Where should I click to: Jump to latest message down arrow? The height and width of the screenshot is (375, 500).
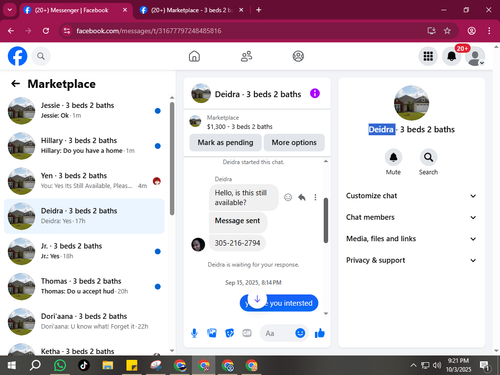257,299
